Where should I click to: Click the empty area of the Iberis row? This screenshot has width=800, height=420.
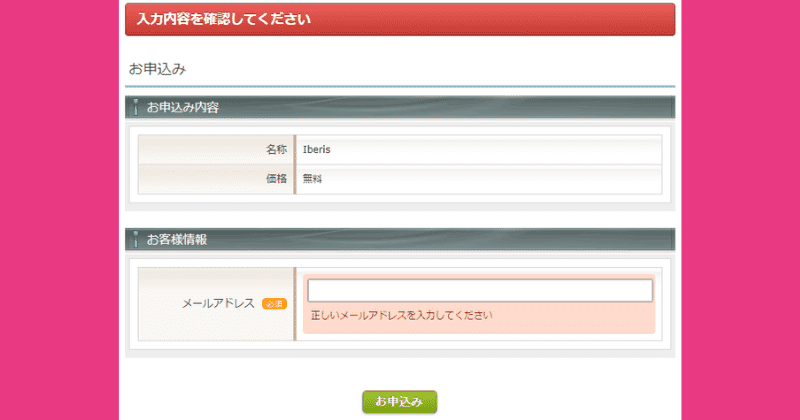point(500,150)
